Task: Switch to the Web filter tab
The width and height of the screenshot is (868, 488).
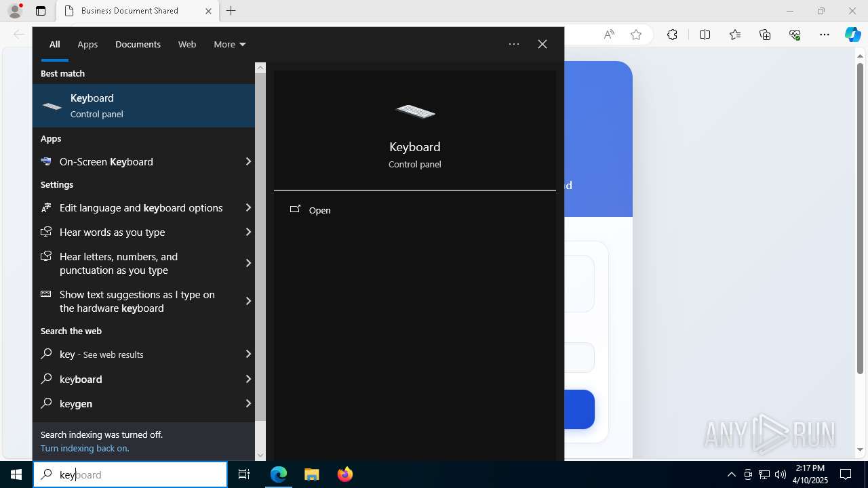Action: click(187, 44)
